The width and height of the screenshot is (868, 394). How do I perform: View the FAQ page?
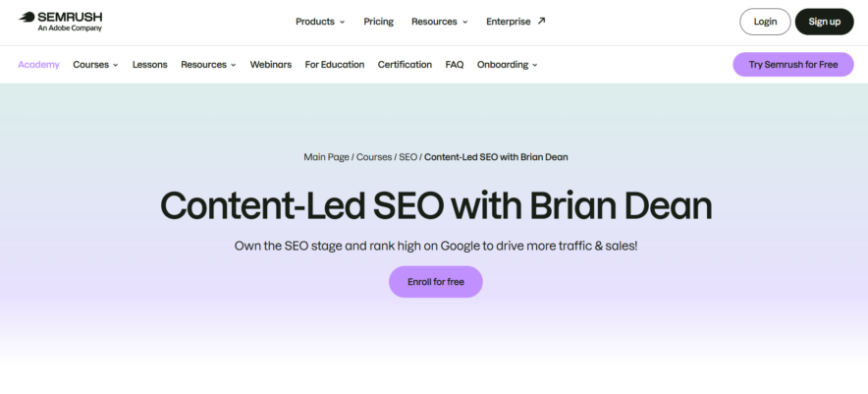pyautogui.click(x=455, y=65)
